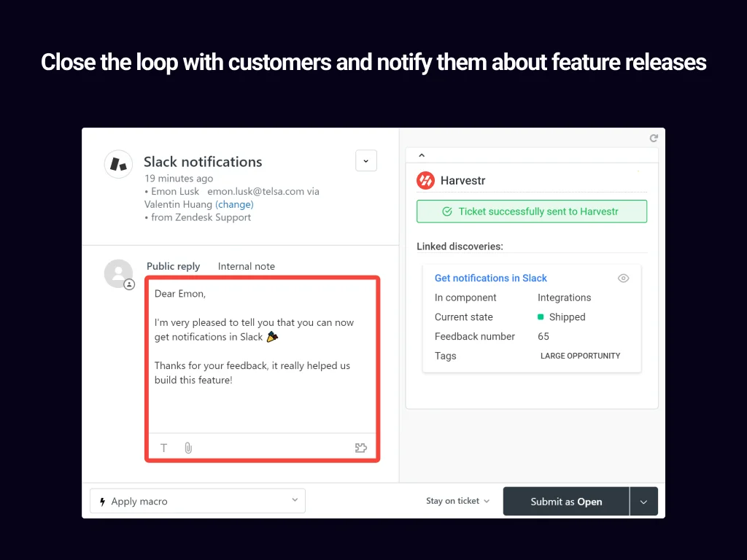The width and height of the screenshot is (747, 560).
Task: Toggle visibility of Get notifications in Slack discovery
Action: pyautogui.click(x=623, y=278)
